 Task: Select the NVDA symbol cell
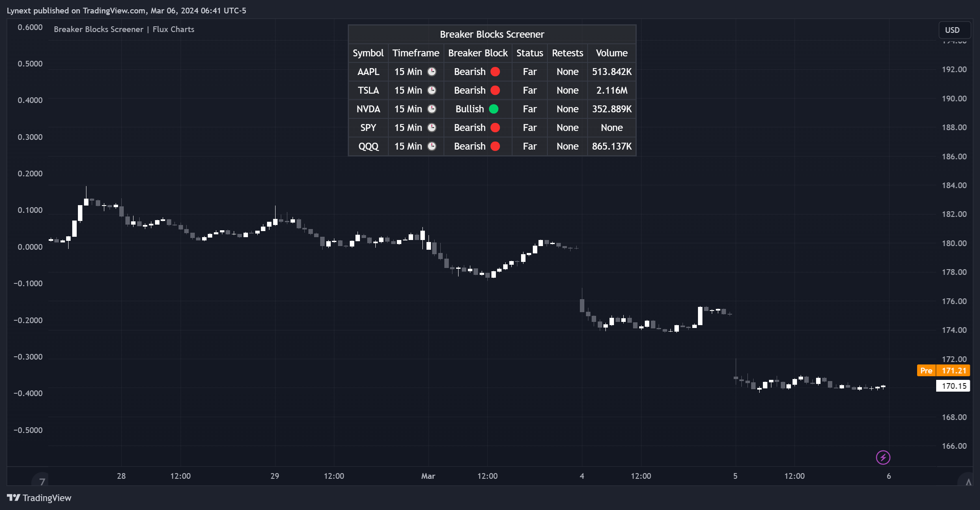tap(368, 109)
